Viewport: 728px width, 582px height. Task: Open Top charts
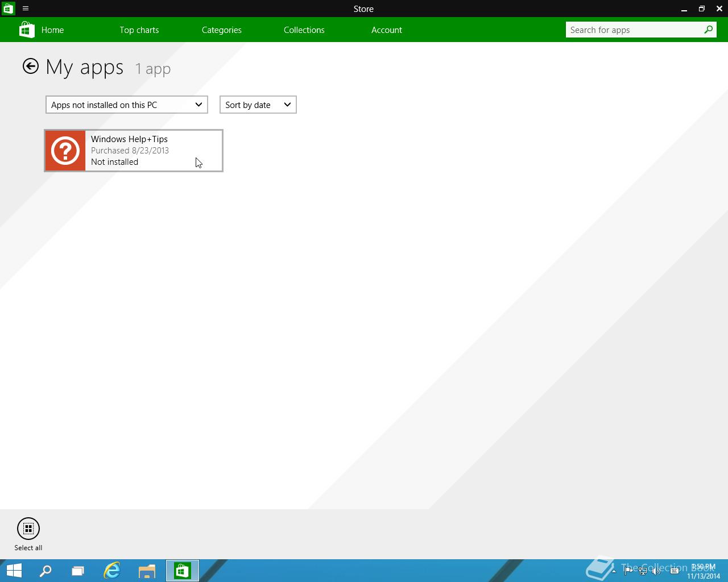[x=139, y=30]
